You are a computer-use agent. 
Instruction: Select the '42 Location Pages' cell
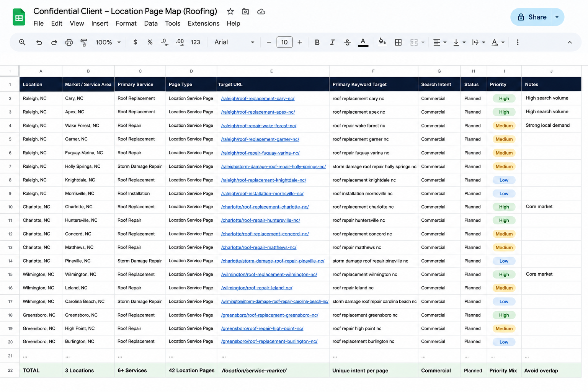tap(191, 371)
